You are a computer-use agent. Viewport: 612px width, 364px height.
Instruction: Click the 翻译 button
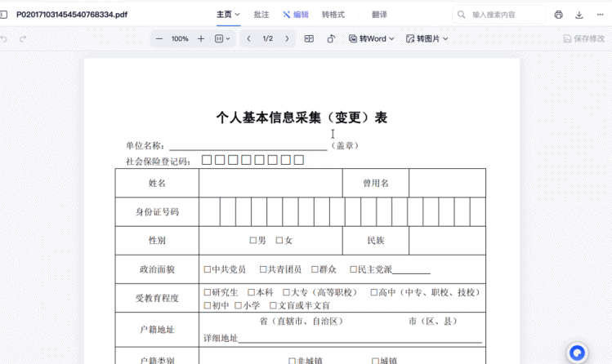click(x=379, y=15)
